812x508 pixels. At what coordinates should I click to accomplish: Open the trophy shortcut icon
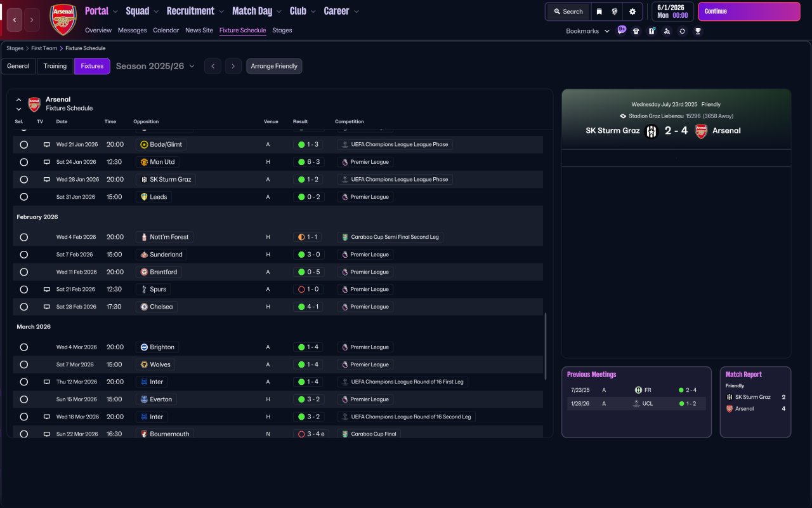[698, 31]
